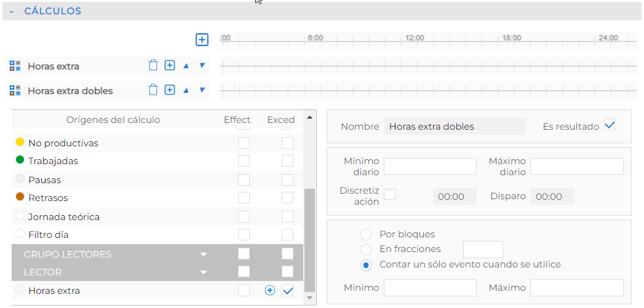Select Contar un sólo evento option
Image resolution: width=644 pixels, height=308 pixels.
click(x=365, y=265)
